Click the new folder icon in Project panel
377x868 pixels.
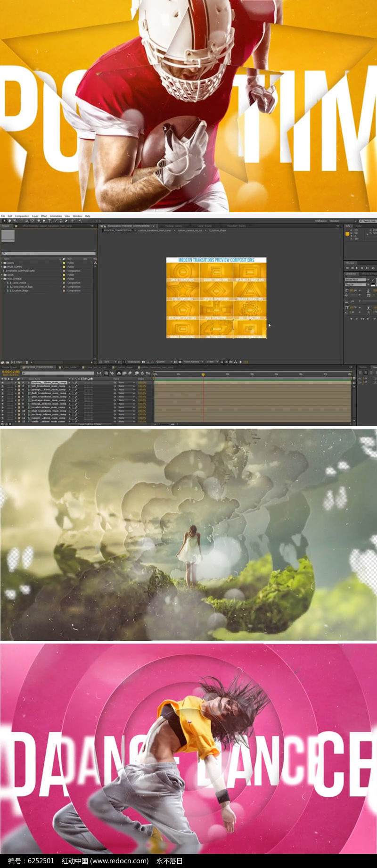pos(8,362)
